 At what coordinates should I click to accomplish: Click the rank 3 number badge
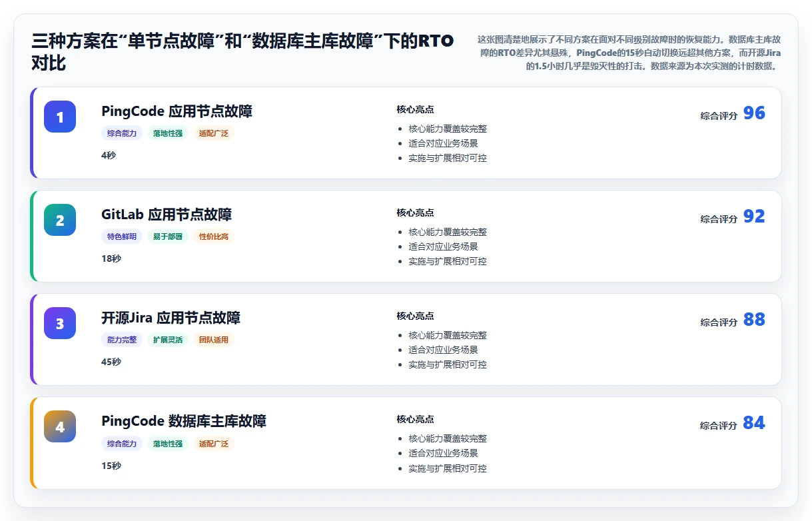(x=60, y=323)
